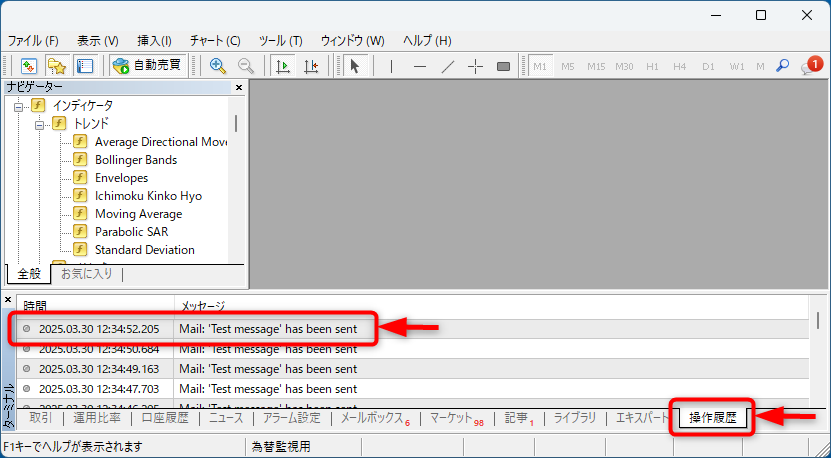This screenshot has width=831, height=458.
Task: Click the zoom out magnifier icon
Action: (x=245, y=66)
